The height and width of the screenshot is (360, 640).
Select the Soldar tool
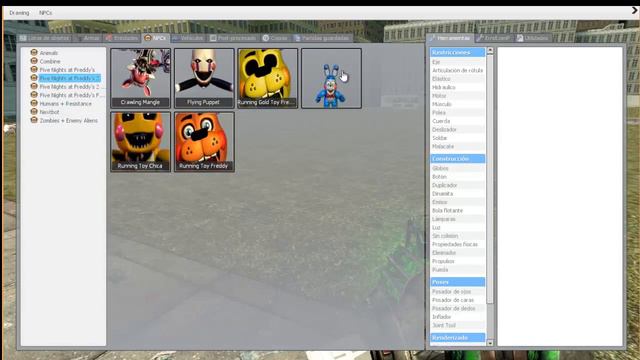[x=458, y=138]
